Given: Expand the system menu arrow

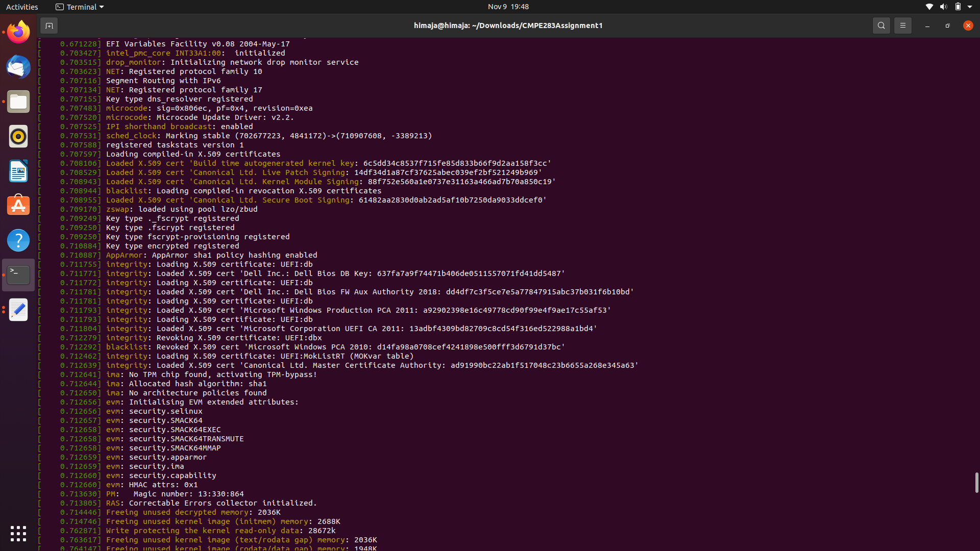Looking at the screenshot, I should coord(969,7).
